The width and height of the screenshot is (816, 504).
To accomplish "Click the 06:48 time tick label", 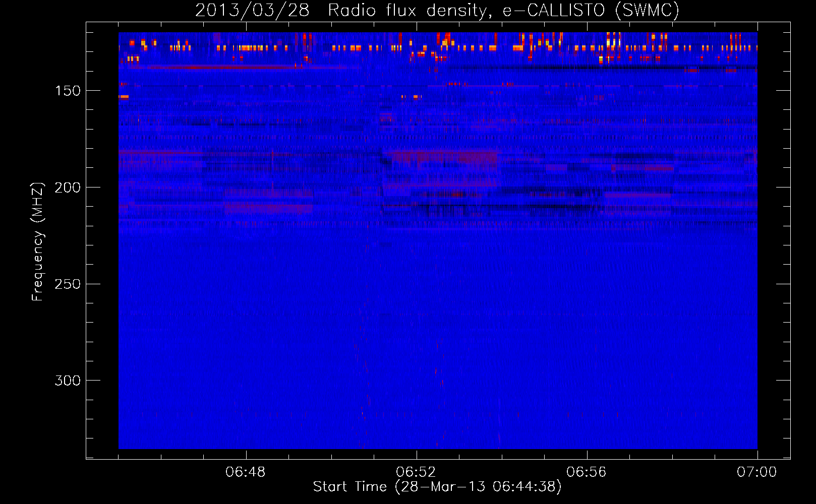I will (246, 472).
